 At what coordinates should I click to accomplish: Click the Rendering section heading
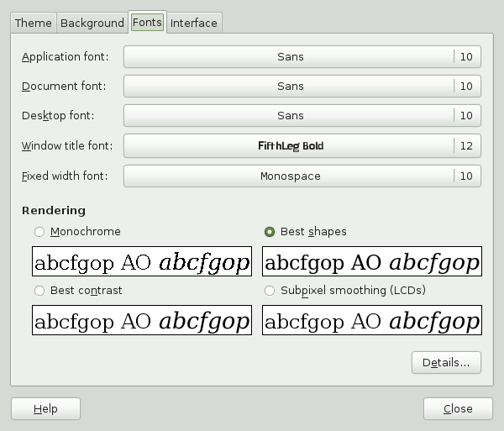(x=54, y=211)
